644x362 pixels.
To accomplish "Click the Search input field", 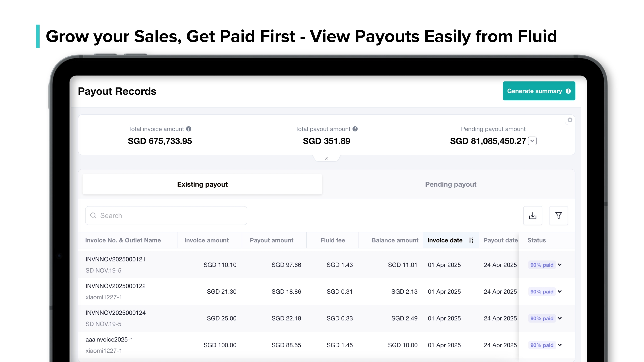I will 166,216.
